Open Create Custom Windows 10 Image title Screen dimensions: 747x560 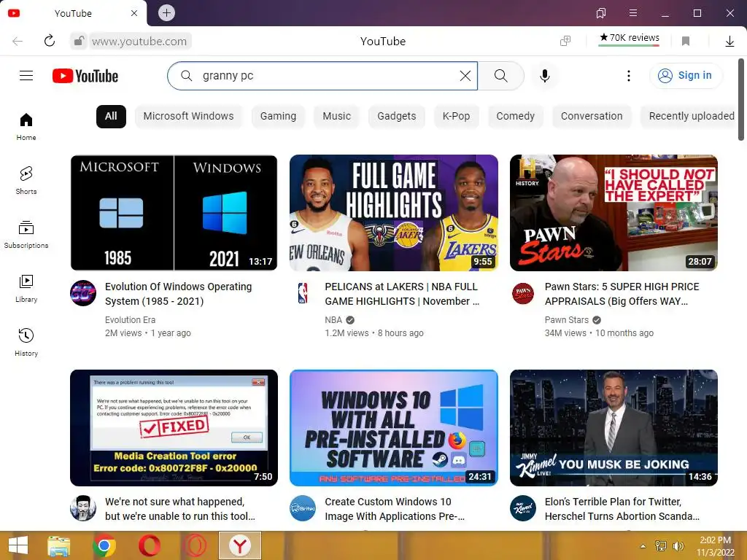coord(395,509)
